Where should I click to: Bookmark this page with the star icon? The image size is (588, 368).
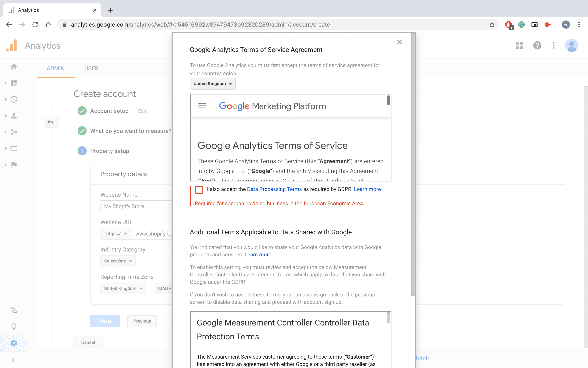pos(492,25)
